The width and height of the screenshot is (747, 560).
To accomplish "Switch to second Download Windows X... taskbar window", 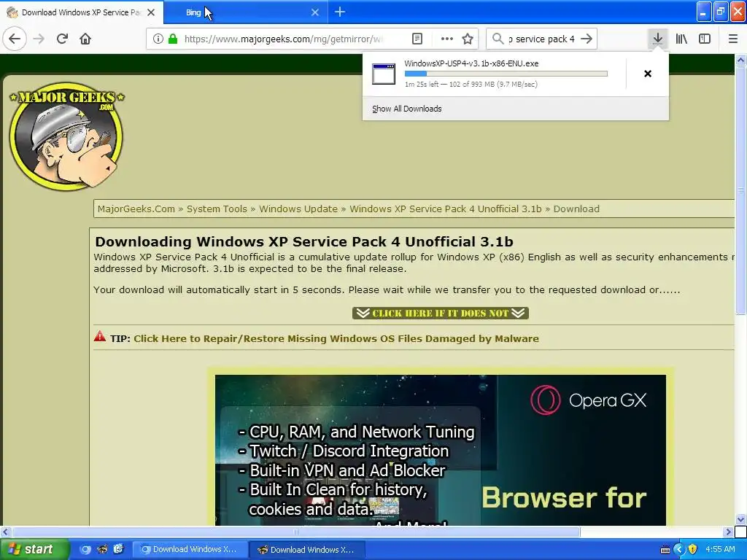I will pyautogui.click(x=308, y=550).
